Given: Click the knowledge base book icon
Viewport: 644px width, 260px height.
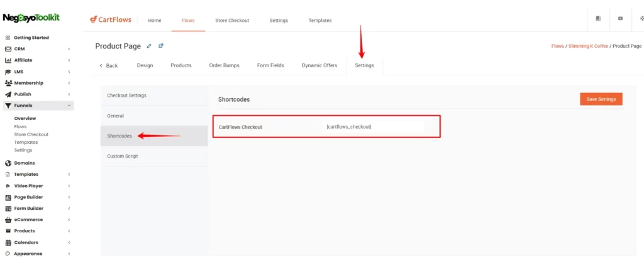Looking at the screenshot, I should tap(598, 18).
